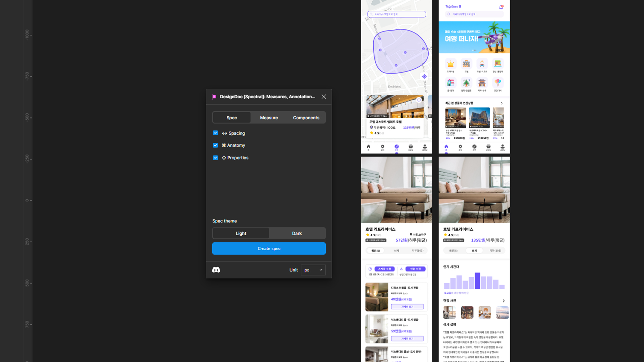Toggle the Properties checkbox off
Viewport: 644px width, 362px height.
(x=215, y=157)
